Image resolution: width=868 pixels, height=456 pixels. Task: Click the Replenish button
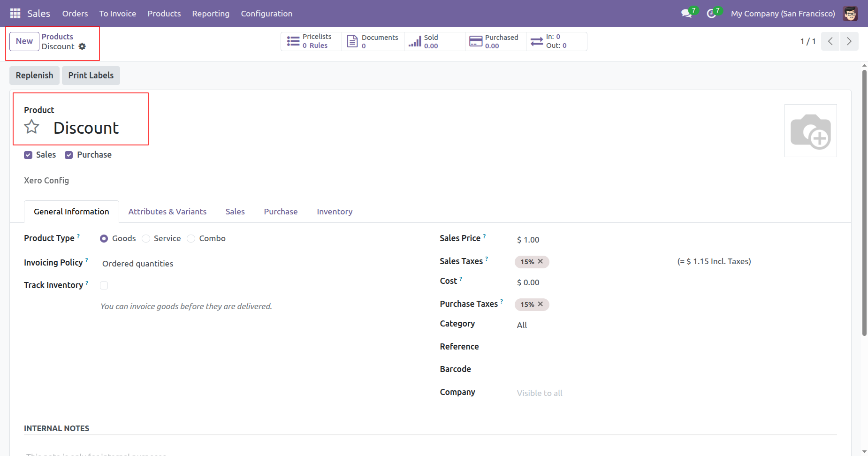[x=34, y=76]
